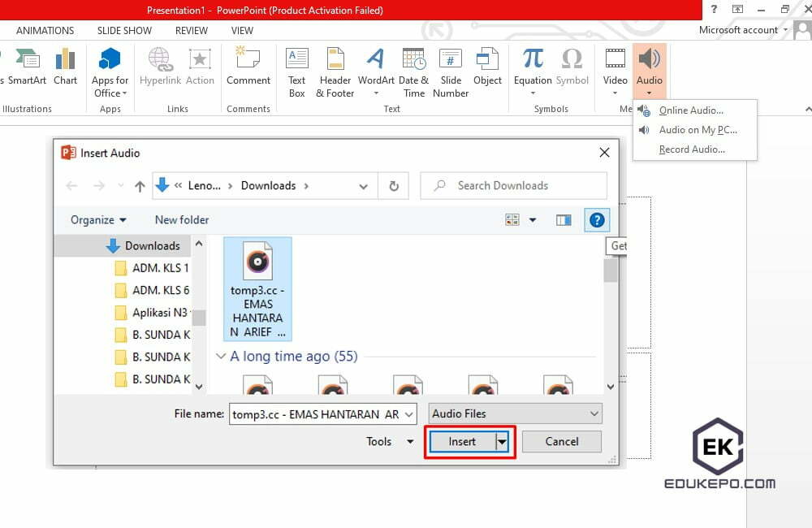Switch to the REVIEW ribbon tab
The height and width of the screenshot is (528, 812).
pos(191,30)
